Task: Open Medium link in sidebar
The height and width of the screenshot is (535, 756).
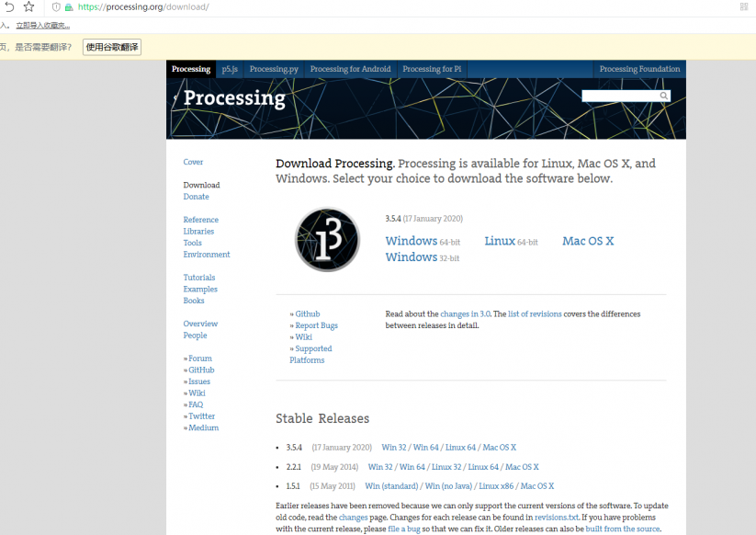Action: pos(203,428)
